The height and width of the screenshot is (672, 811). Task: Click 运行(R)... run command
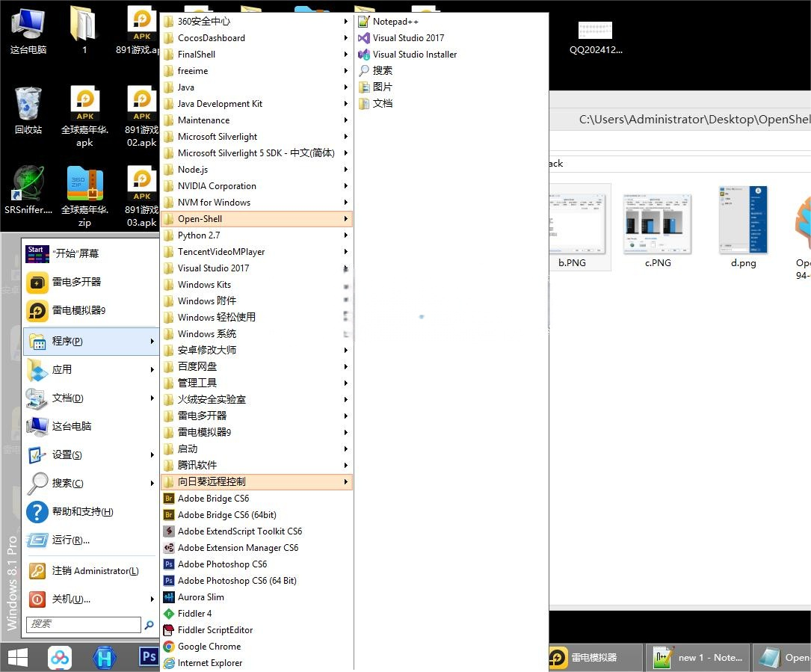(x=91, y=540)
